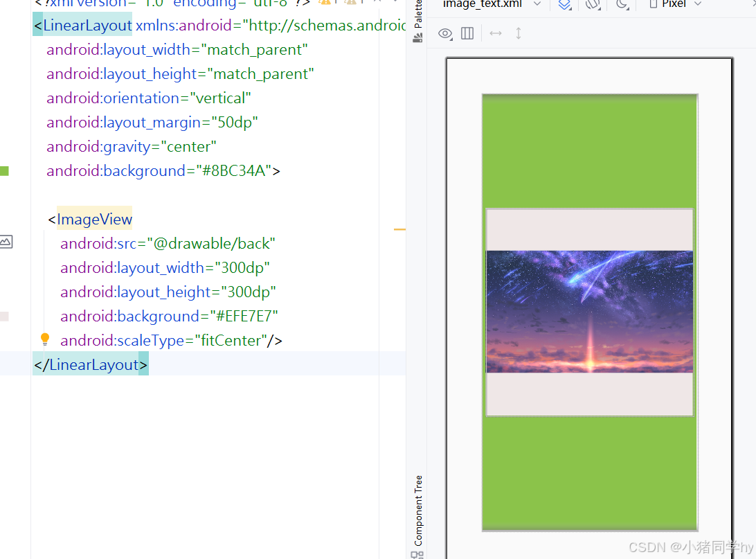756x559 pixels.
Task: Click the yellow lightbulb quick-fix icon
Action: 45,339
